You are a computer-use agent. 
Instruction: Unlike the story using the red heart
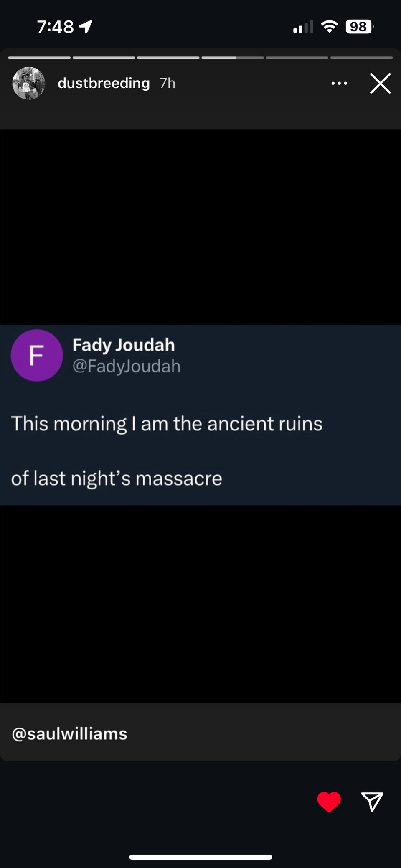[x=329, y=802]
